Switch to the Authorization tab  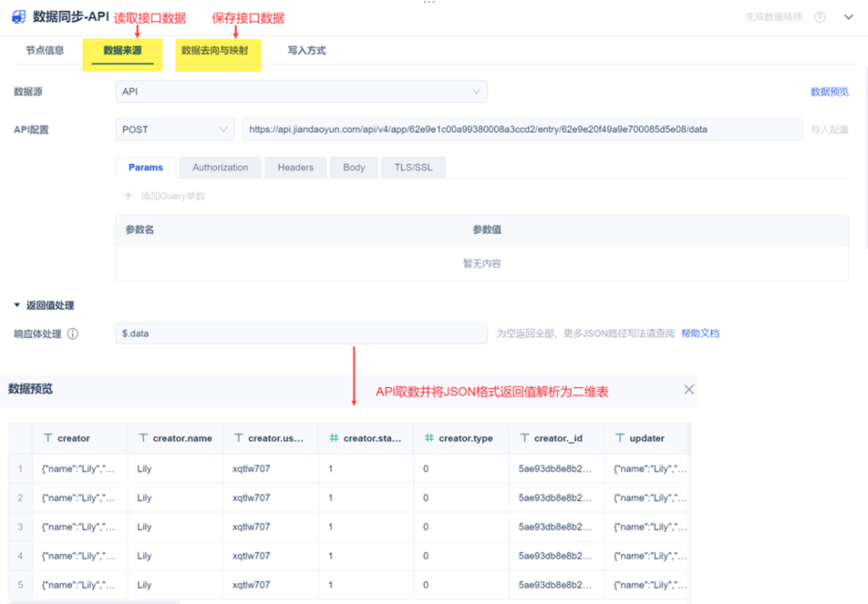(x=220, y=167)
